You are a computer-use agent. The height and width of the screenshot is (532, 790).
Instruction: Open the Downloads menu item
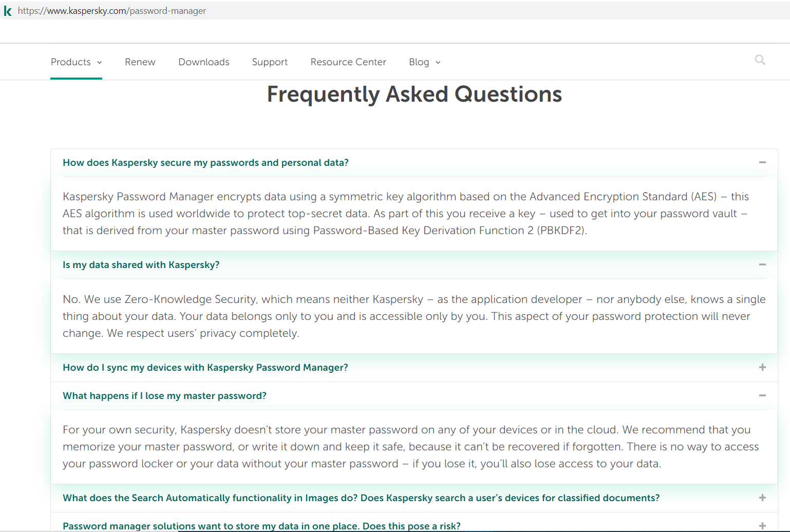point(204,62)
